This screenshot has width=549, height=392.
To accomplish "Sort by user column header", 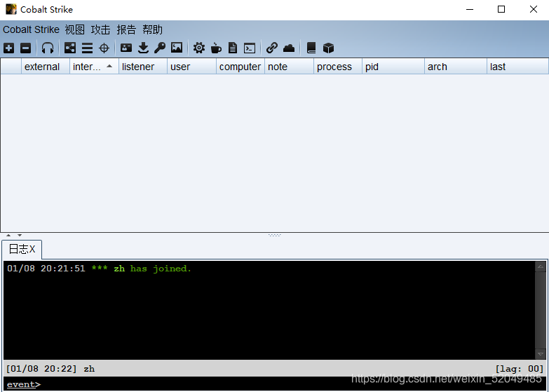I will pyautogui.click(x=191, y=67).
